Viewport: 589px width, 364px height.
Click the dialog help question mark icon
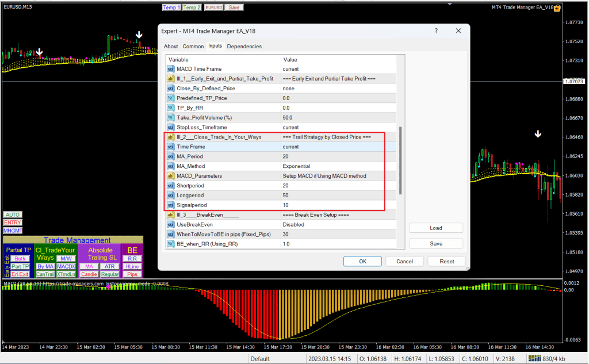click(x=437, y=31)
